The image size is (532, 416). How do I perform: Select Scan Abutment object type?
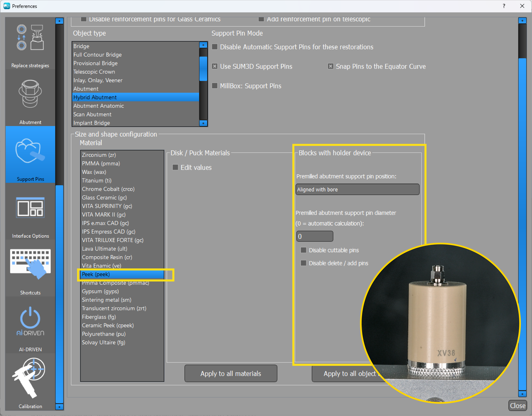click(x=136, y=114)
